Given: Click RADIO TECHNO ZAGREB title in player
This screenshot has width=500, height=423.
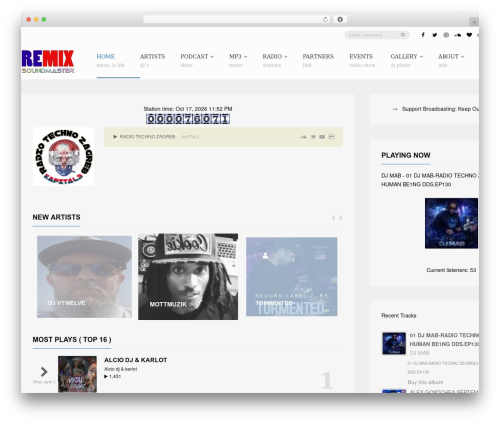Looking at the screenshot, I should click(x=147, y=137).
